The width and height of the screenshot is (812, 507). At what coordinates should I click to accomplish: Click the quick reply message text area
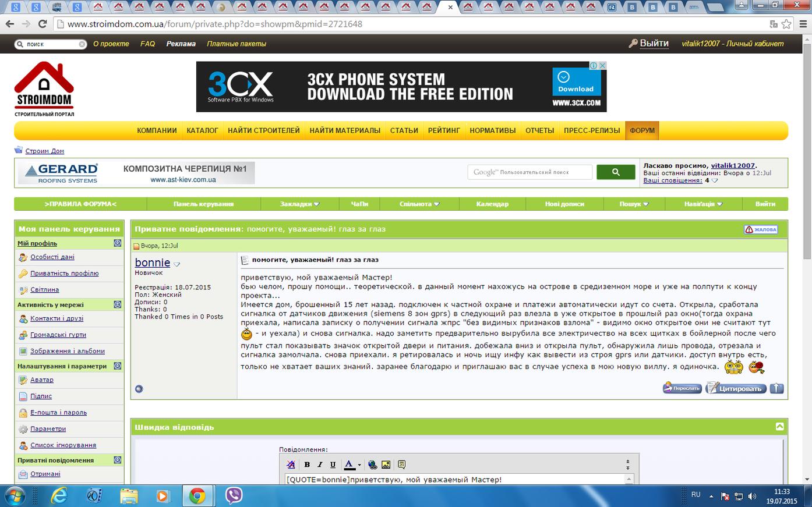click(455, 479)
